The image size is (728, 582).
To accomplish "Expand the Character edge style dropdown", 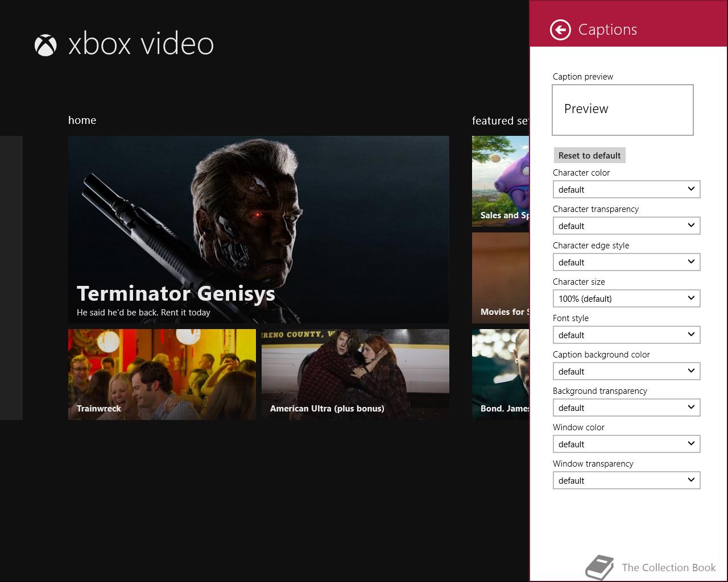I will pyautogui.click(x=626, y=262).
